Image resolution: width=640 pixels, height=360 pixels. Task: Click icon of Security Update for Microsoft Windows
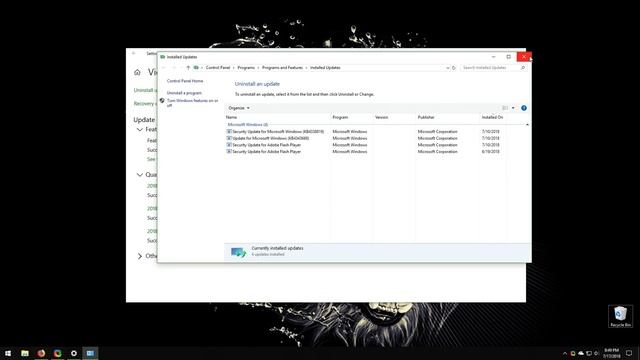[229, 131]
